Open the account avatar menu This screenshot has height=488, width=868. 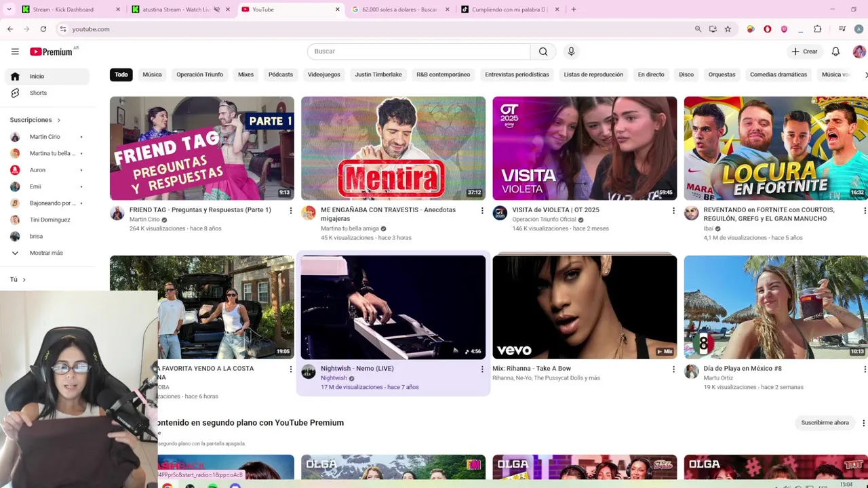pos(859,52)
